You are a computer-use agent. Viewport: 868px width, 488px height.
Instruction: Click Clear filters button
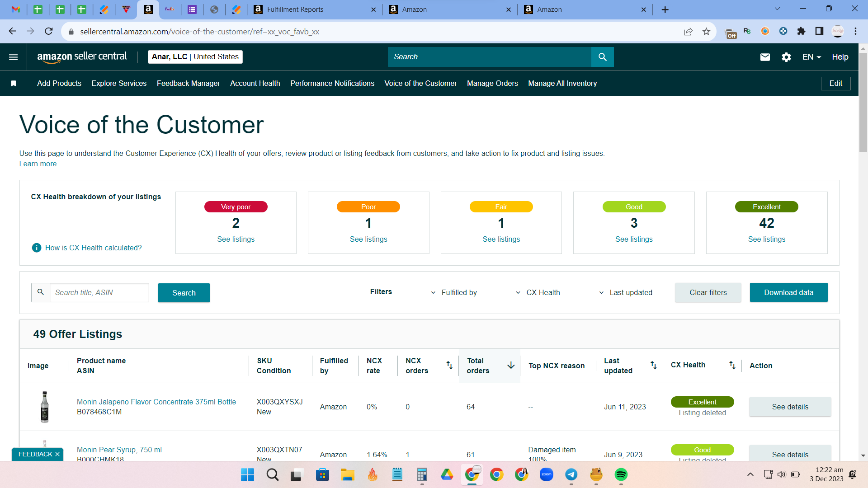click(x=708, y=292)
